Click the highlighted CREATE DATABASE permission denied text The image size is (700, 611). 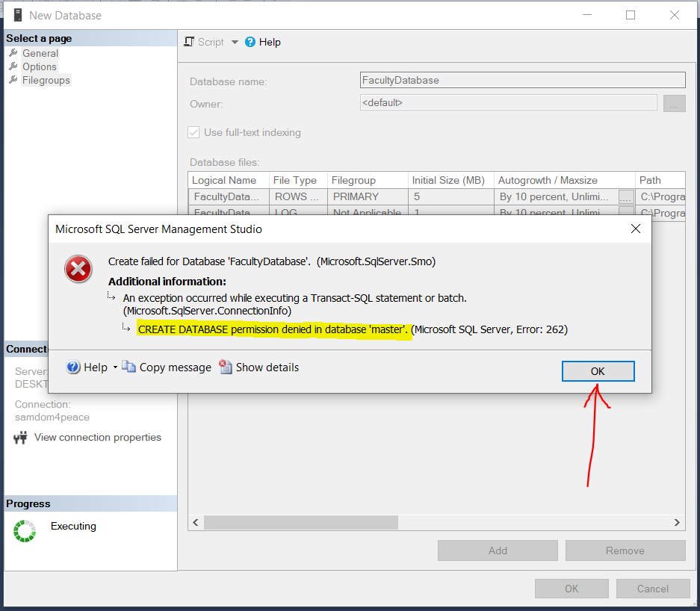(273, 330)
